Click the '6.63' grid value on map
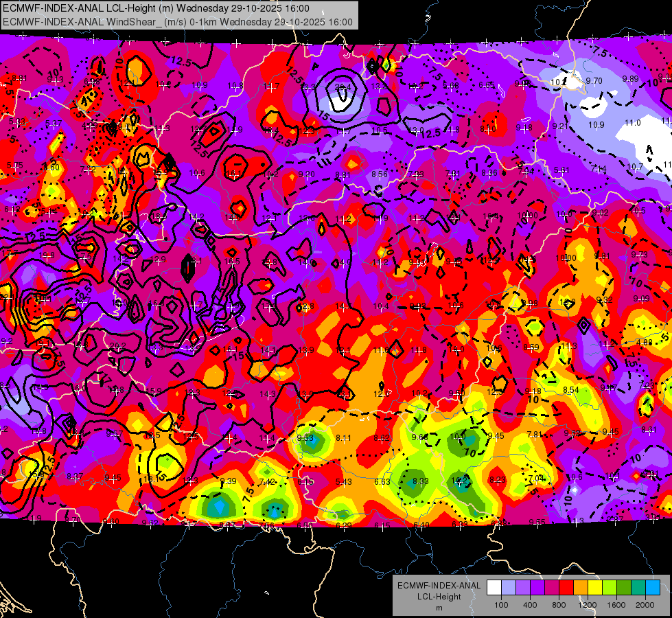Image resolution: width=672 pixels, height=618 pixels. (382, 482)
